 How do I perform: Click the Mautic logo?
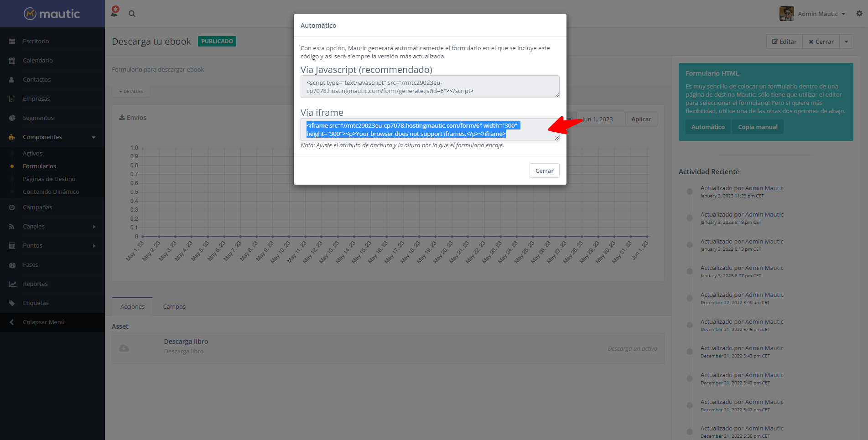coord(52,14)
